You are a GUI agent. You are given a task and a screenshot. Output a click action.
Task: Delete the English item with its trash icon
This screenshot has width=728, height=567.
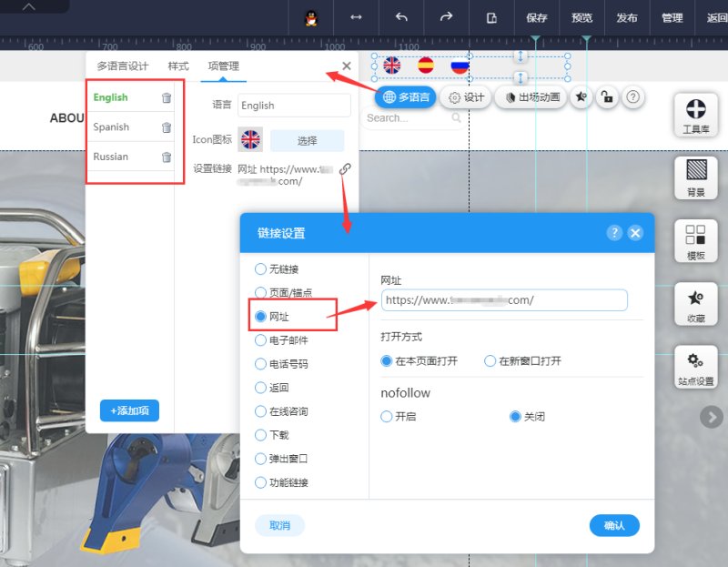[x=167, y=98]
